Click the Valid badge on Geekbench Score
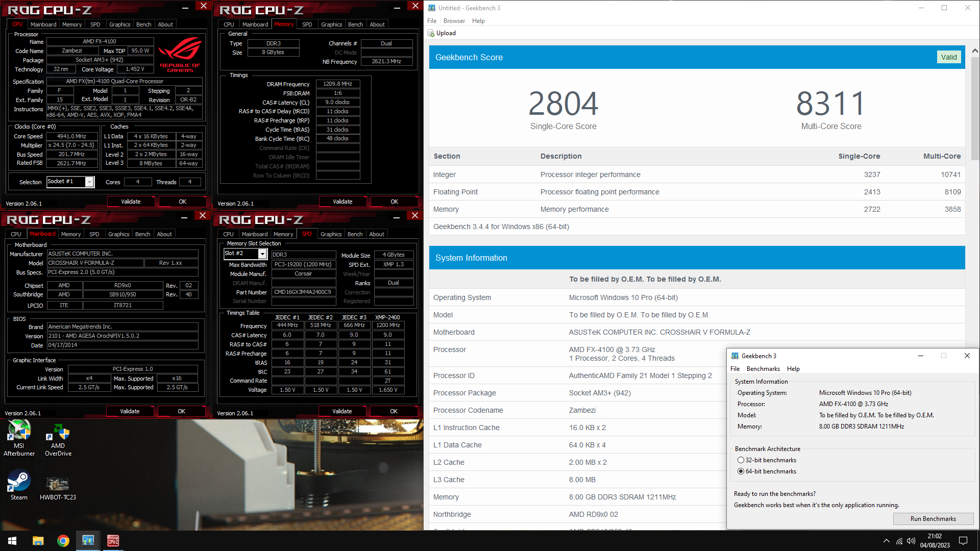The width and height of the screenshot is (980, 551). [x=949, y=57]
